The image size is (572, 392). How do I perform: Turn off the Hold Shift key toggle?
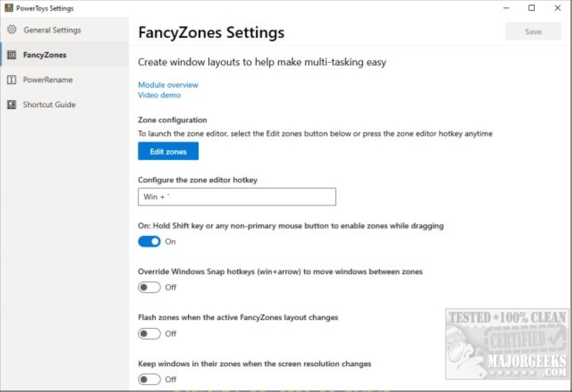tap(149, 241)
